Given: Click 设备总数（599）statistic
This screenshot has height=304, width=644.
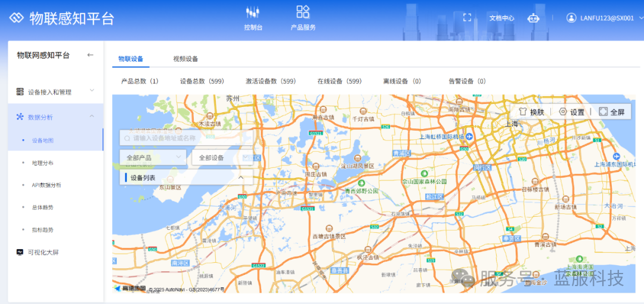Looking at the screenshot, I should [202, 81].
